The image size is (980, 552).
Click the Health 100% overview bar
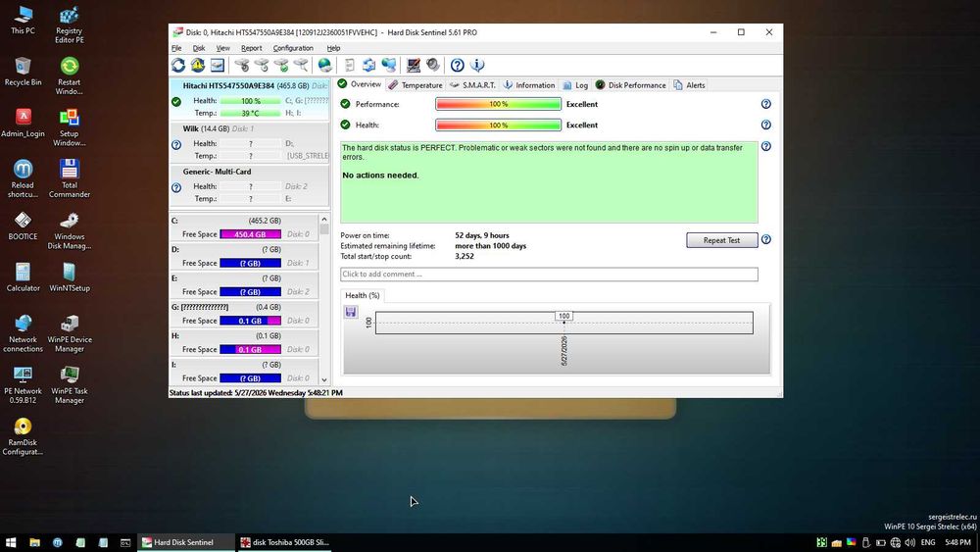tap(498, 125)
